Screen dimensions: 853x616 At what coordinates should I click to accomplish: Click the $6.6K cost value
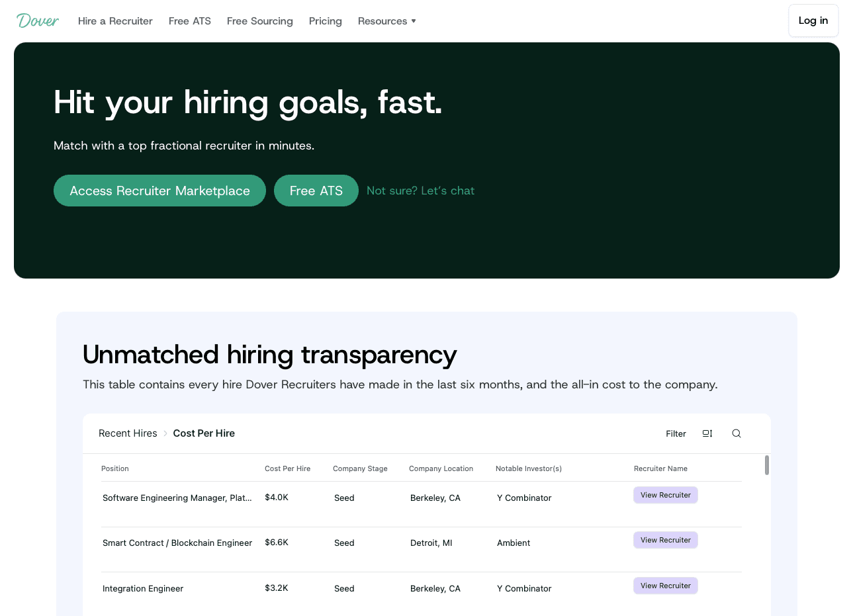(277, 543)
